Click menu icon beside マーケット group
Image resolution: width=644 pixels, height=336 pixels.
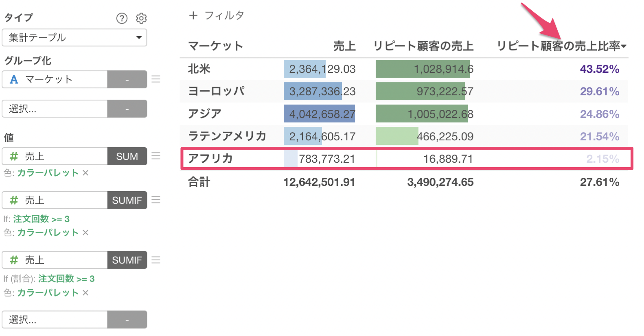(156, 79)
